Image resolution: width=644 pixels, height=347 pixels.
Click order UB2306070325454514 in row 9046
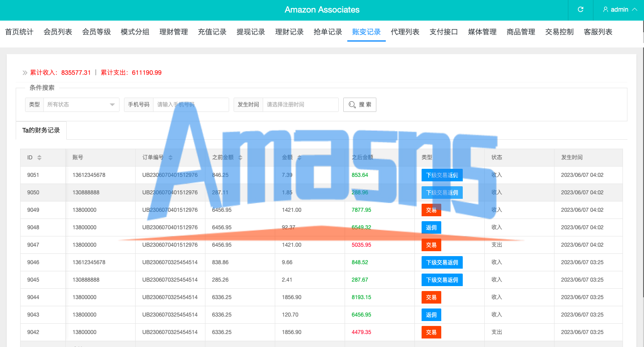click(x=170, y=262)
